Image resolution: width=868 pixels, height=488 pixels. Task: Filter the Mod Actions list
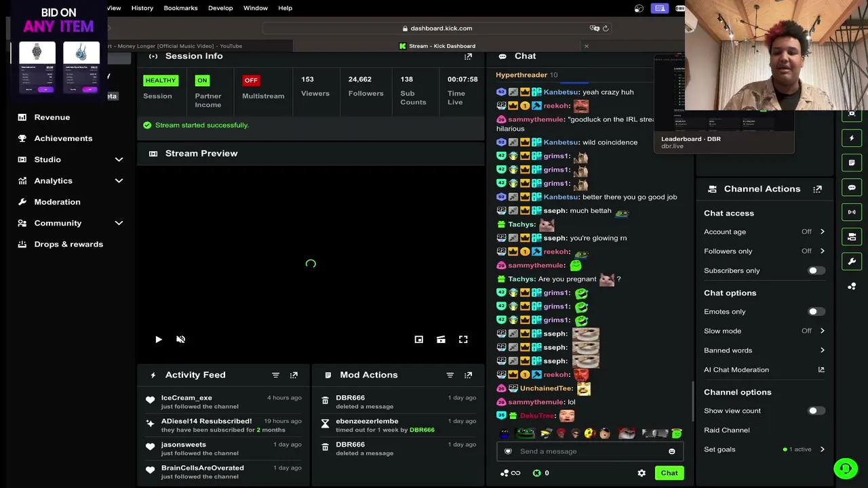click(x=450, y=375)
